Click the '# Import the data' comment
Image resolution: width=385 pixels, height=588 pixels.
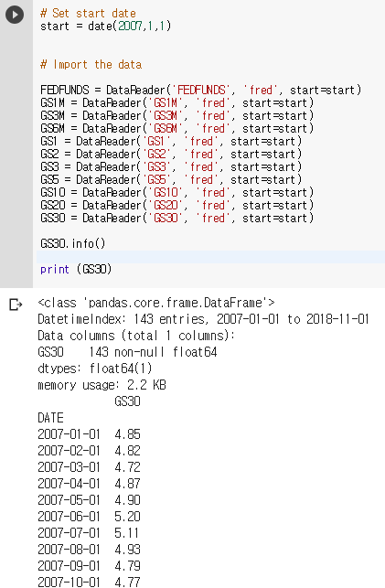coord(91,65)
